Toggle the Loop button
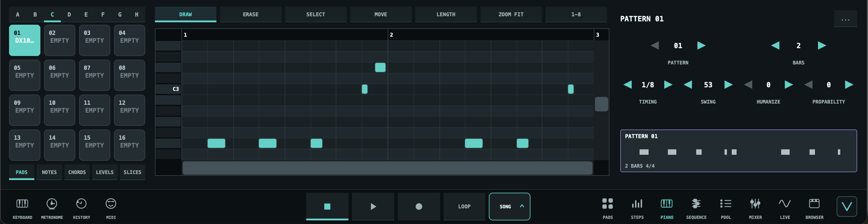868x224 pixels. pyautogui.click(x=464, y=206)
